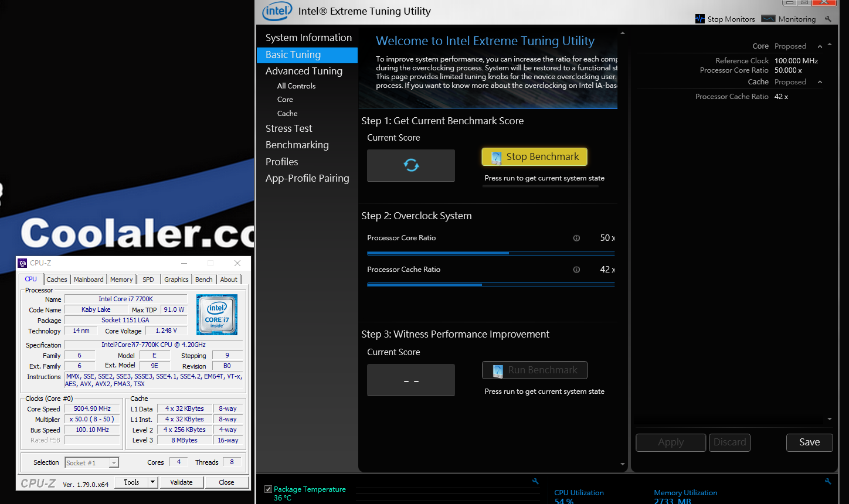
Task: Click the Memory Utilization readout
Action: tap(685, 497)
